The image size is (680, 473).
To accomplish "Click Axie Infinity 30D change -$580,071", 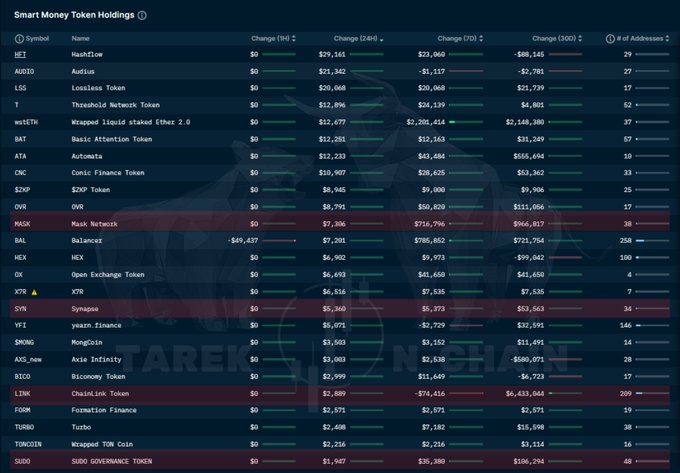I will click(527, 359).
